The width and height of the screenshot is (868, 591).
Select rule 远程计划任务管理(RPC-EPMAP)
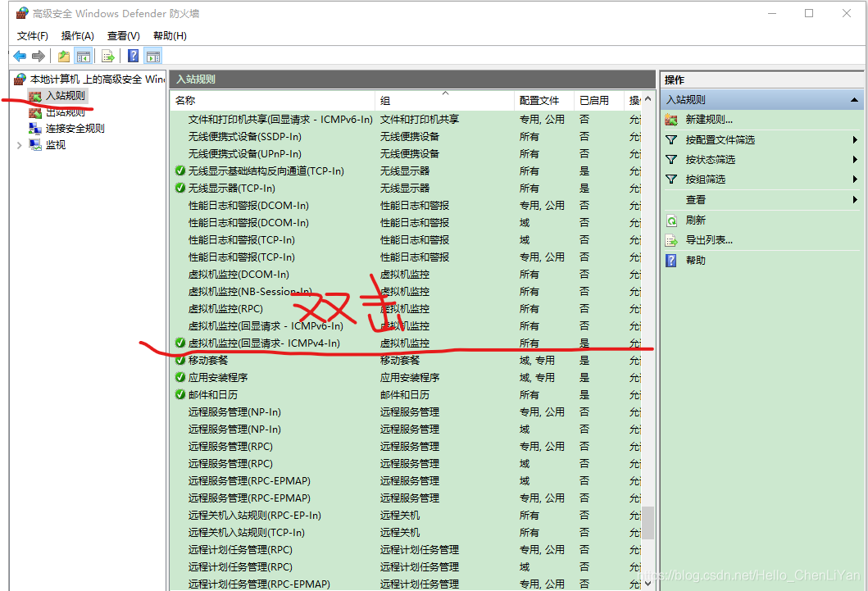[259, 584]
